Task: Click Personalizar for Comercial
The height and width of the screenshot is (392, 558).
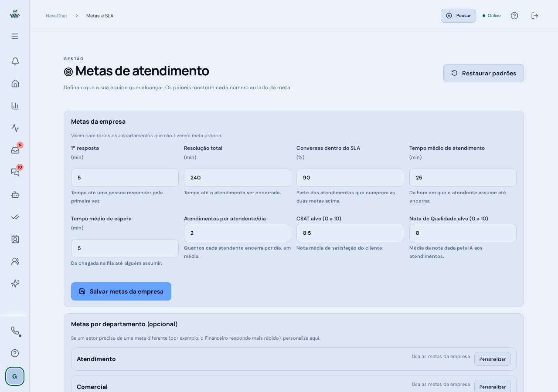Action: click(493, 387)
